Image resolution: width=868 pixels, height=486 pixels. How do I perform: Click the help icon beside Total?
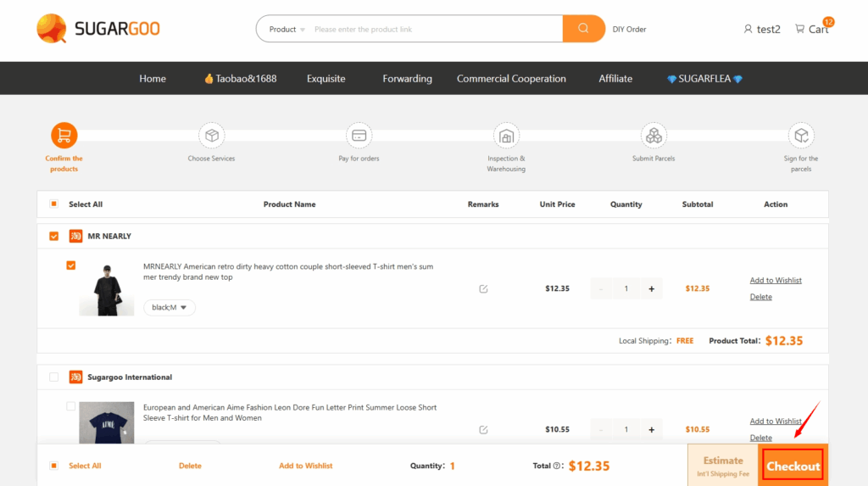556,466
